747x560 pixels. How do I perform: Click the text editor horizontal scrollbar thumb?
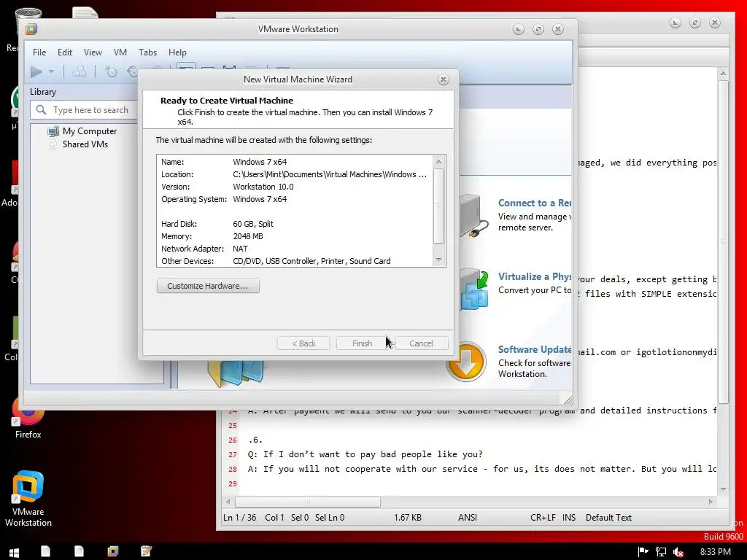click(308, 502)
